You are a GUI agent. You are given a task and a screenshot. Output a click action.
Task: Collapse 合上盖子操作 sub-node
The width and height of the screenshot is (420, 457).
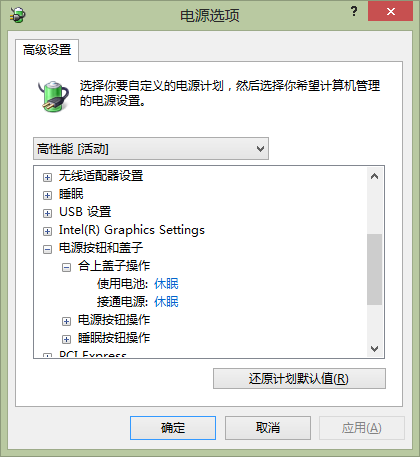tap(66, 267)
